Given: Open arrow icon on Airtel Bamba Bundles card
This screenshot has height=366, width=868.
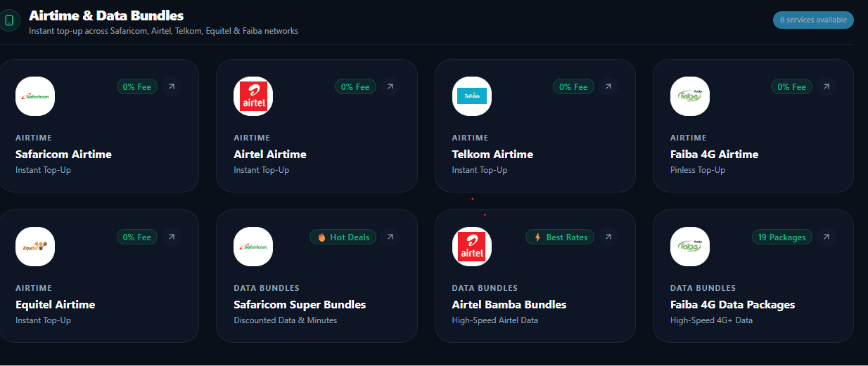Looking at the screenshot, I should (x=608, y=237).
